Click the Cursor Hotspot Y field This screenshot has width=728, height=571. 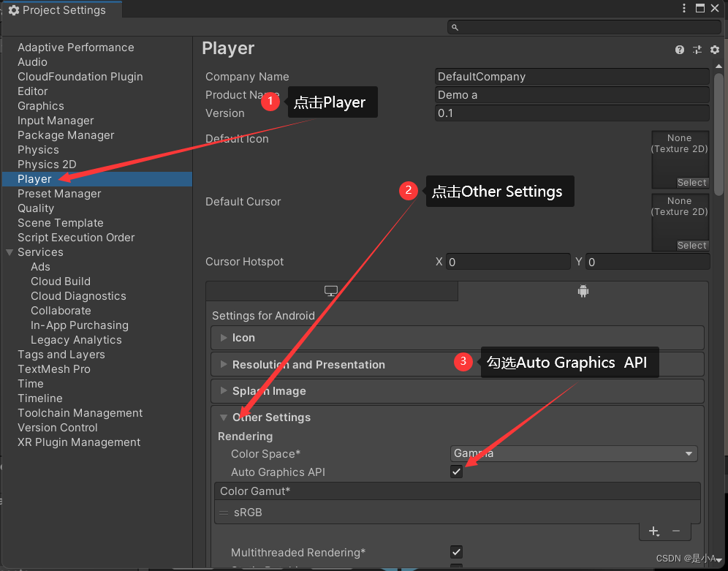point(648,262)
